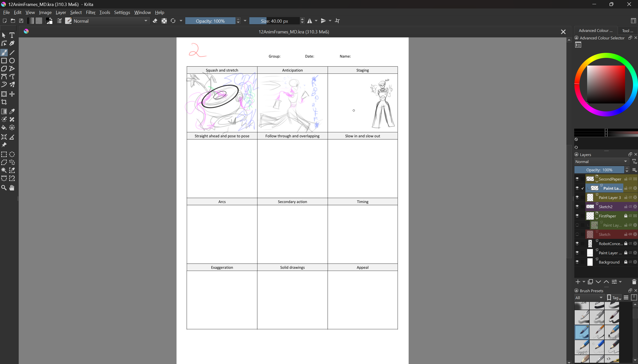
Task: Select the Text tool
Action: point(12,35)
